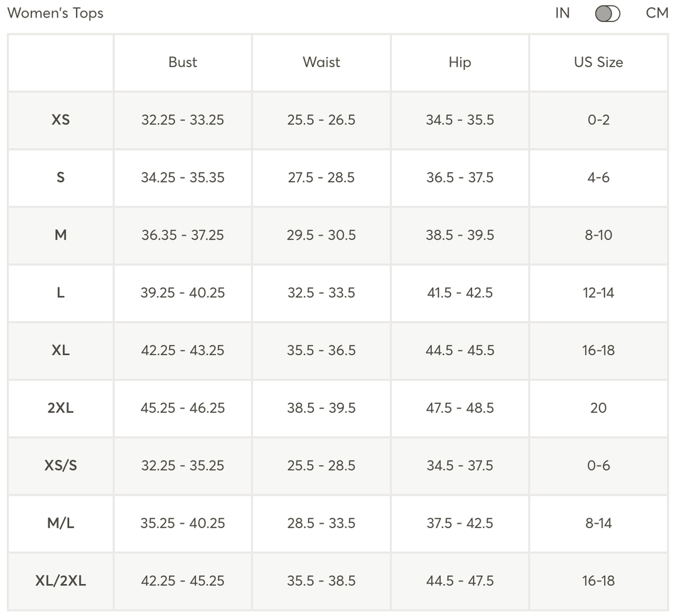Click the Women's Tops heading

tap(55, 13)
